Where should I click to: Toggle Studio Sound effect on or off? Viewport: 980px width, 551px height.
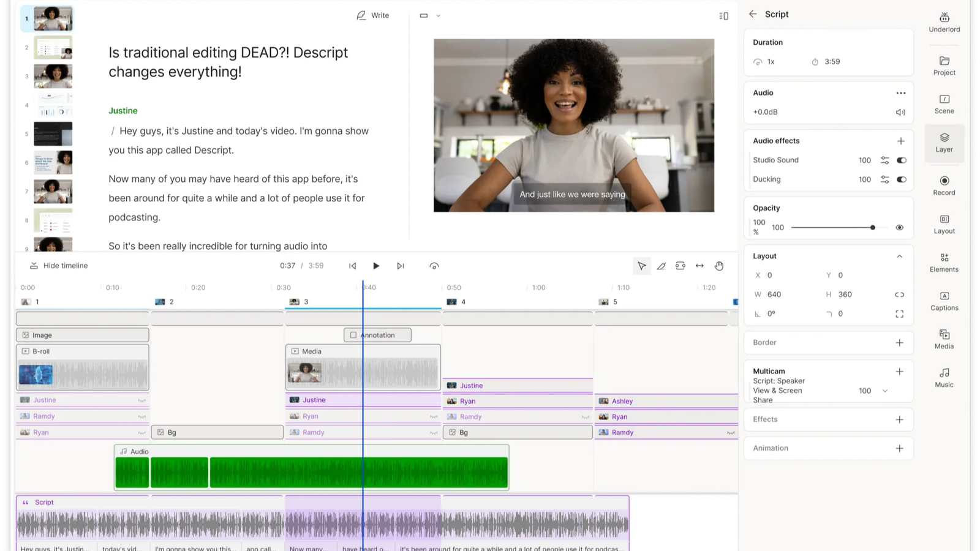click(902, 160)
